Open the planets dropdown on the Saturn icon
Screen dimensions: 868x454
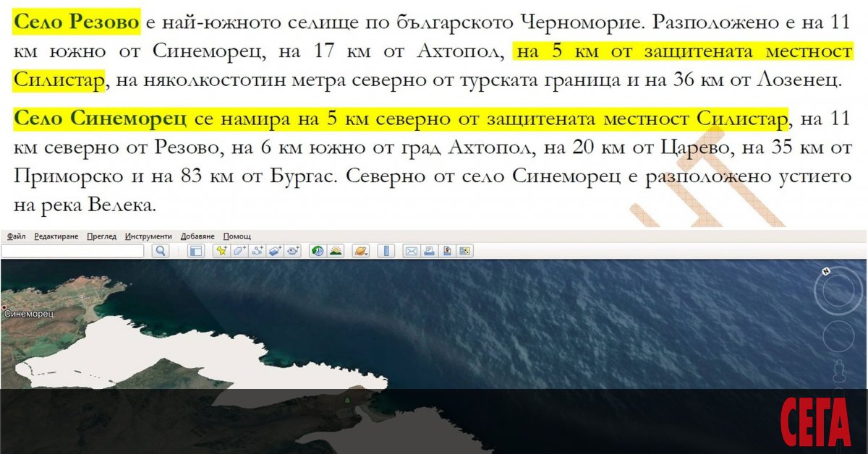coord(362,251)
